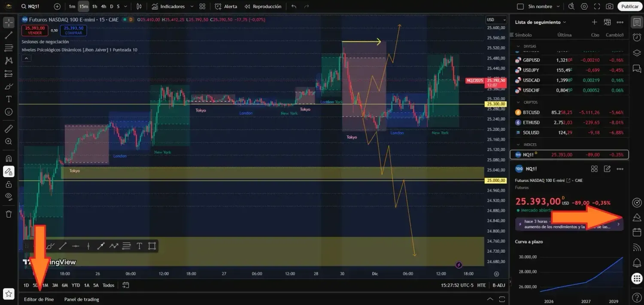The width and height of the screenshot is (644, 305).
Task: Select the text annotation tool
Action: tap(9, 99)
